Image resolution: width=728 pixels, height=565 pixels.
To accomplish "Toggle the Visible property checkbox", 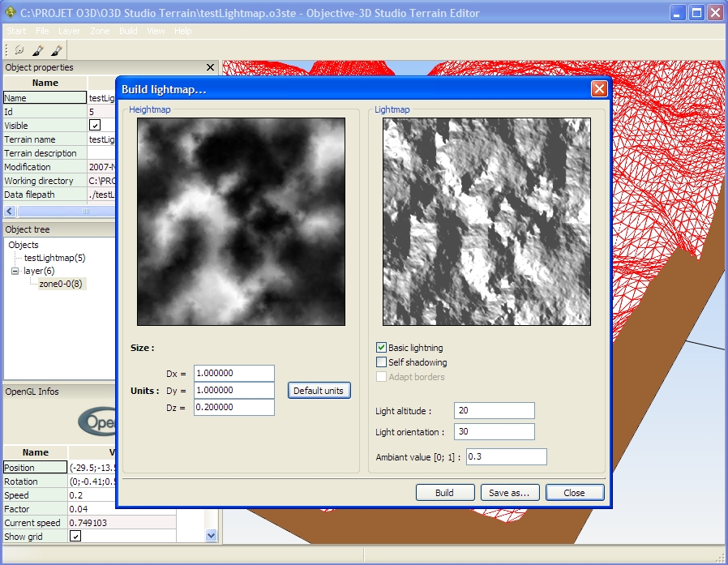I will pos(95,126).
